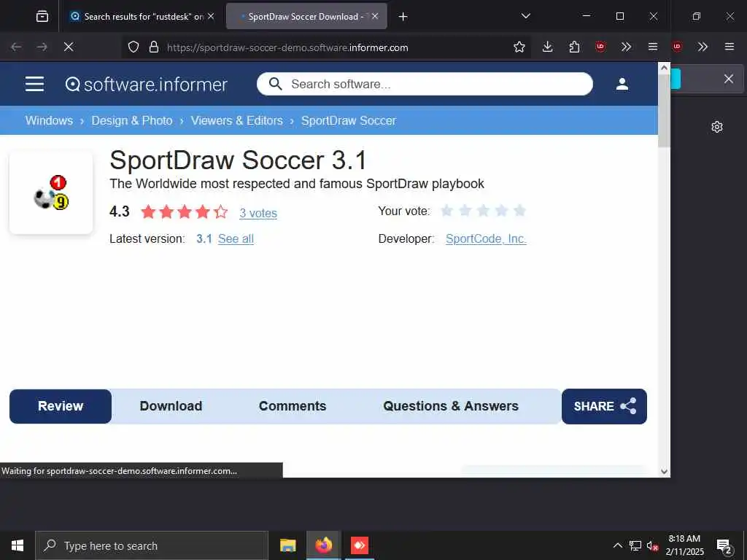
Task: Rate three stars in Your vote
Action: click(x=483, y=211)
